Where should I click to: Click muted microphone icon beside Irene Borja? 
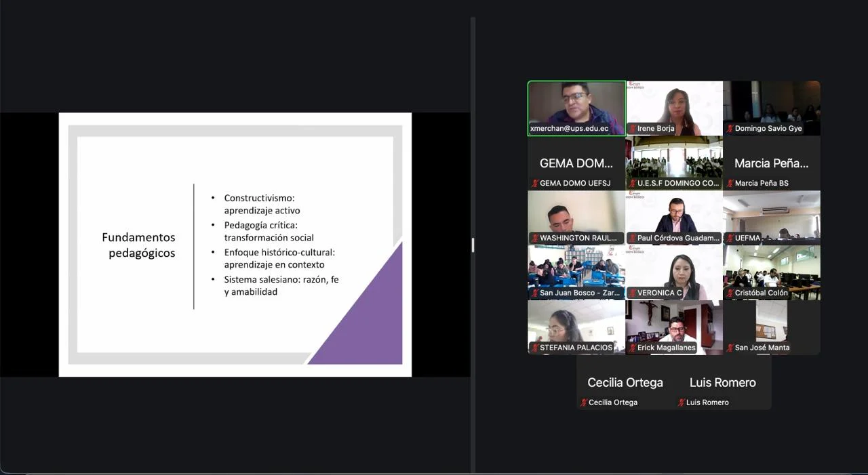(633, 129)
